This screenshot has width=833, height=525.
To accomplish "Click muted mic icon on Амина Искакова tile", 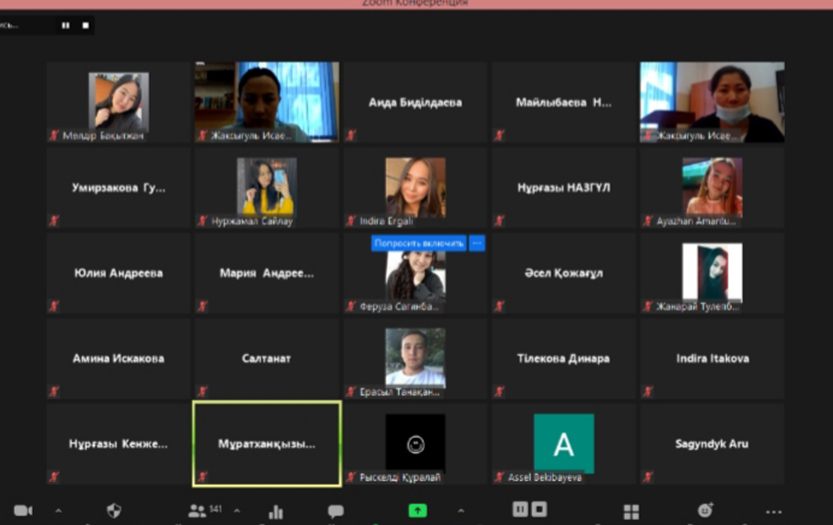I will (x=54, y=392).
